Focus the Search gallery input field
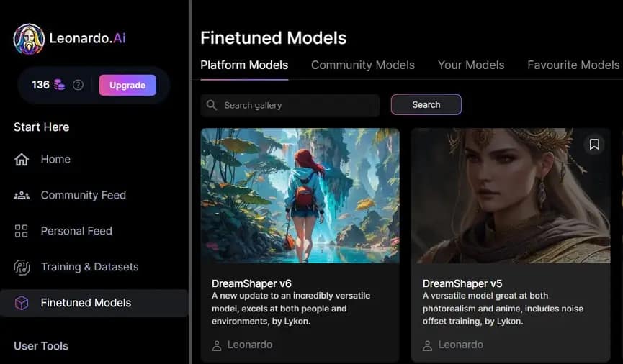The width and height of the screenshot is (623, 364). [295, 105]
